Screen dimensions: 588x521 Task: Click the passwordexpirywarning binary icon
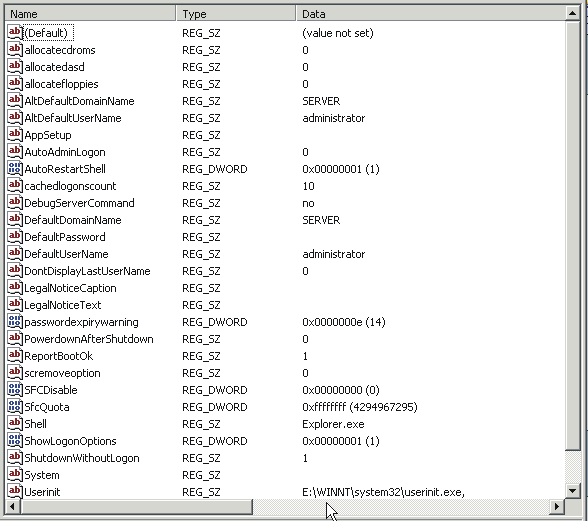[x=15, y=321]
